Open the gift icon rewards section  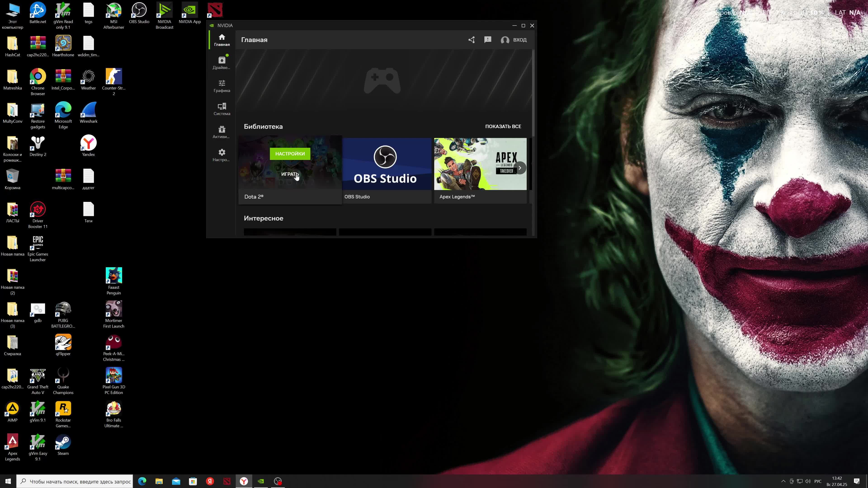coord(221,132)
